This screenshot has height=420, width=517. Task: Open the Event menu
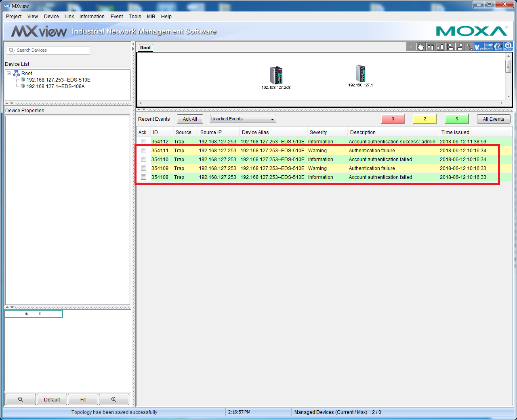(x=117, y=17)
